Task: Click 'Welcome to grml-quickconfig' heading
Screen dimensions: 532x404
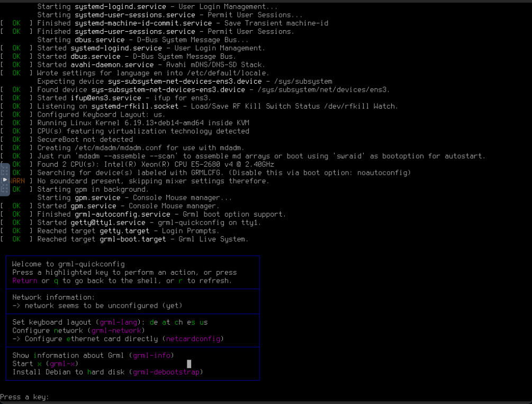Action: tap(68, 264)
